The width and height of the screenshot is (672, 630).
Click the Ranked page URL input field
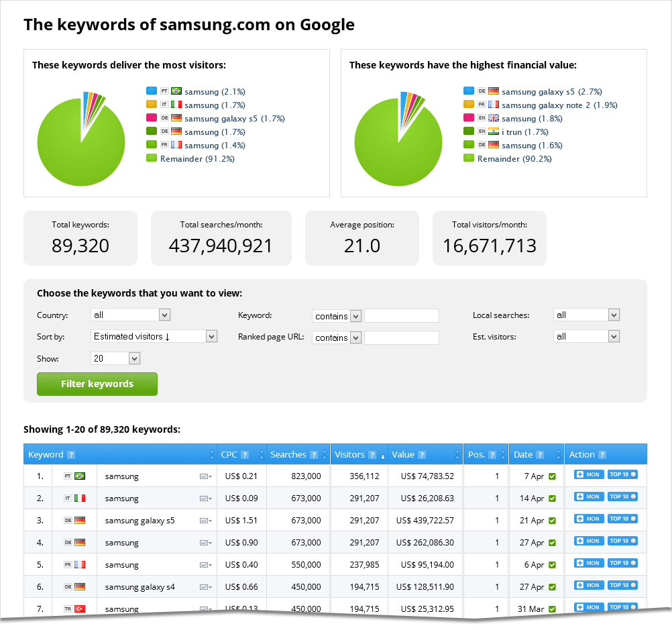[402, 337]
